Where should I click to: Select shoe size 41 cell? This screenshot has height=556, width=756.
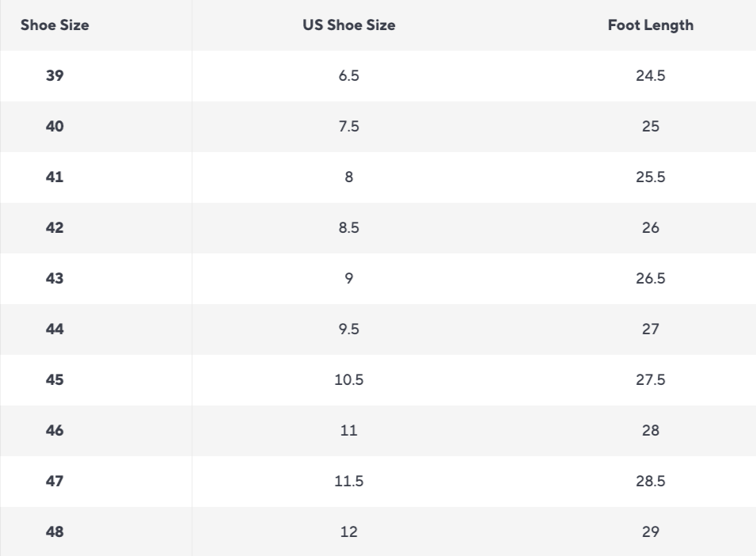[x=55, y=177]
